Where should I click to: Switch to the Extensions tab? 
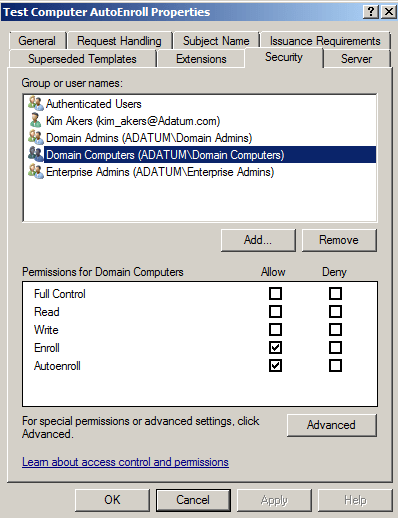[x=201, y=59]
